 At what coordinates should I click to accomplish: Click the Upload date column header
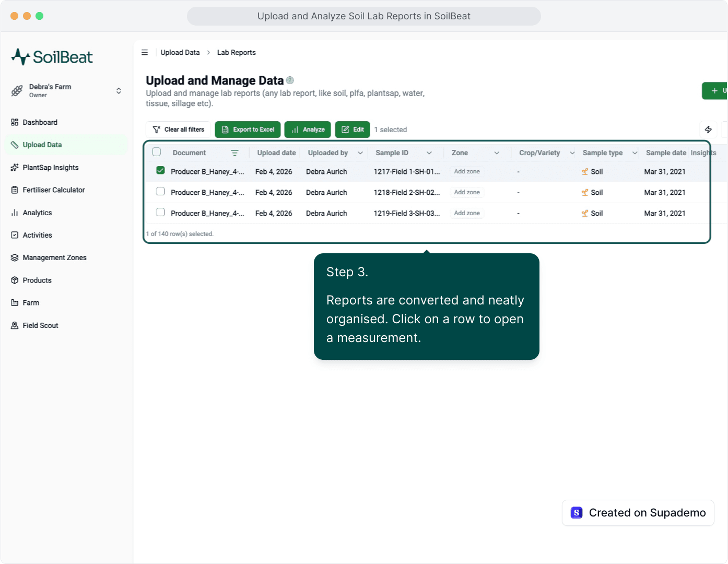tap(276, 153)
